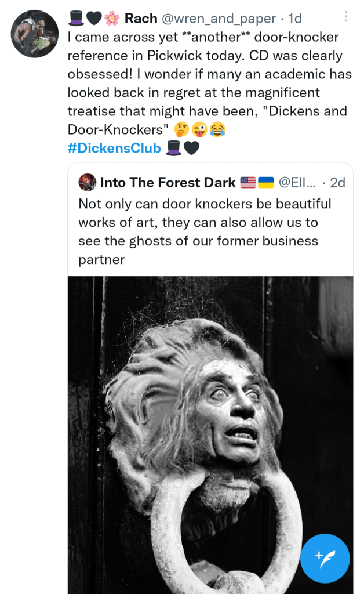
Task: Open Rach's profile avatar picture
Action: [35, 34]
